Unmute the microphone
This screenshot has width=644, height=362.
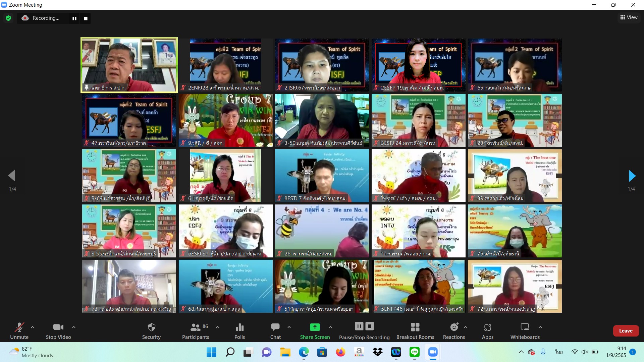point(19,331)
